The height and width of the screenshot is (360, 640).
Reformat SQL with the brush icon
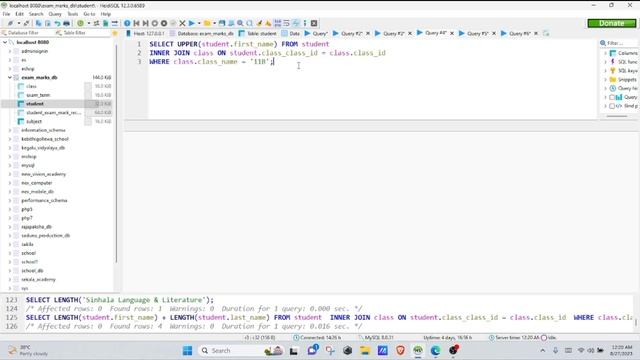coord(259,23)
